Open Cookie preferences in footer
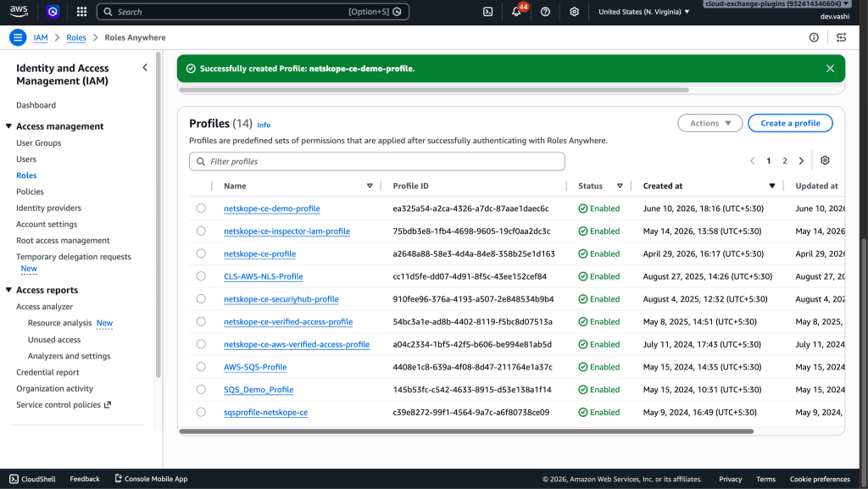Image resolution: width=868 pixels, height=489 pixels. (x=820, y=479)
